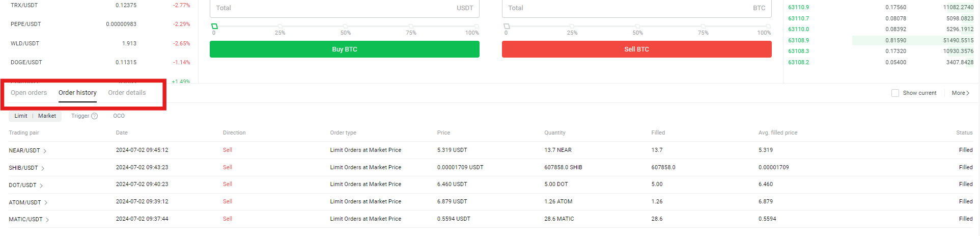Open NEAR/USDT trading pair chevron

click(45, 151)
